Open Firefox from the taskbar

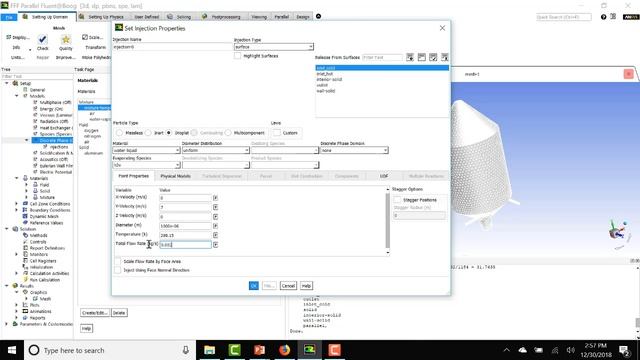click(x=284, y=350)
